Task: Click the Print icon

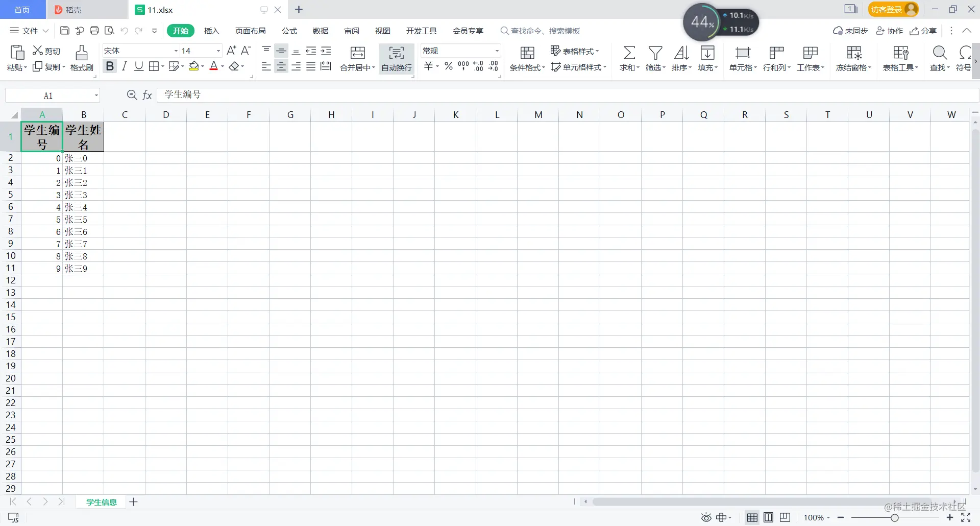Action: click(94, 31)
